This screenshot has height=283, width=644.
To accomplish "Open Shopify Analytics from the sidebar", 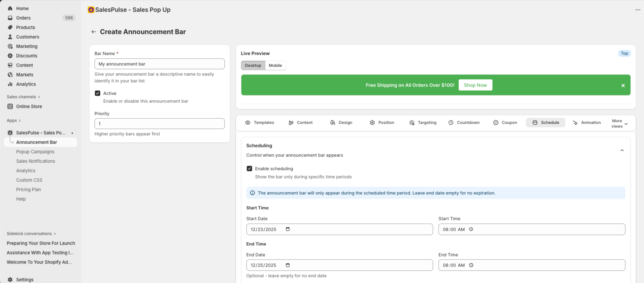I will (x=26, y=84).
